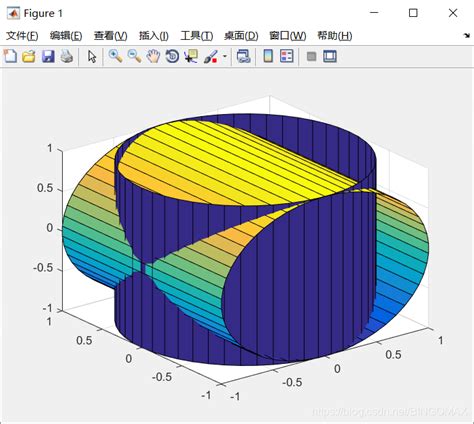
Task: Activate the Pan hand tool
Action: (153, 56)
